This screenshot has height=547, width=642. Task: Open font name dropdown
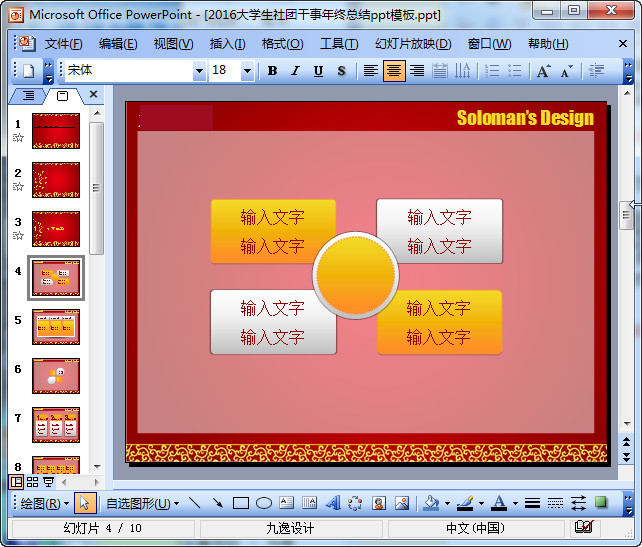point(199,71)
